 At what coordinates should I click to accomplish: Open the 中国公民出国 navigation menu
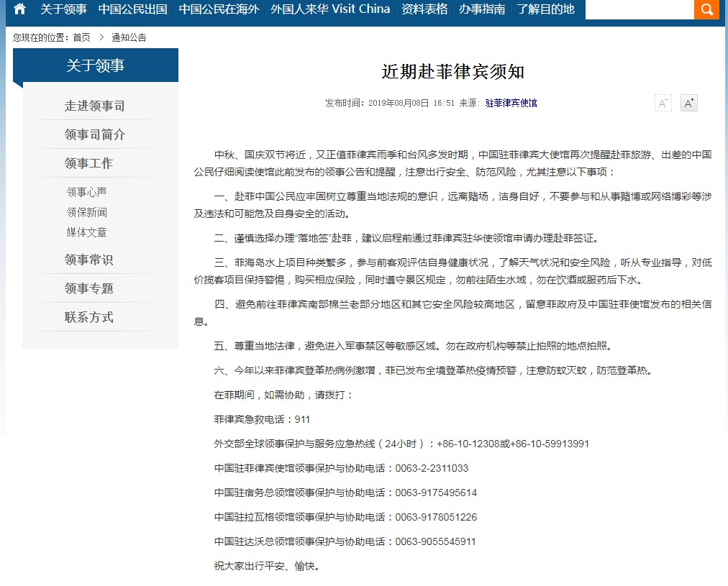tap(133, 9)
